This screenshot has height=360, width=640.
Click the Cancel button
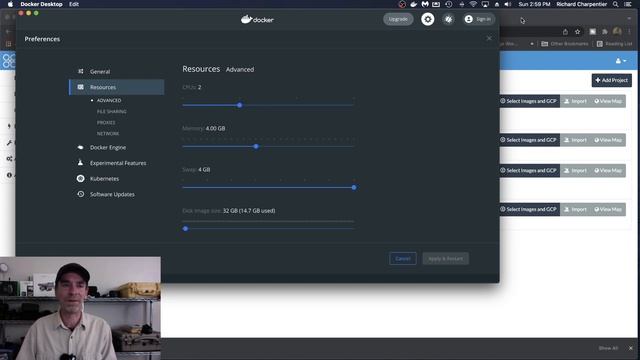[403, 258]
